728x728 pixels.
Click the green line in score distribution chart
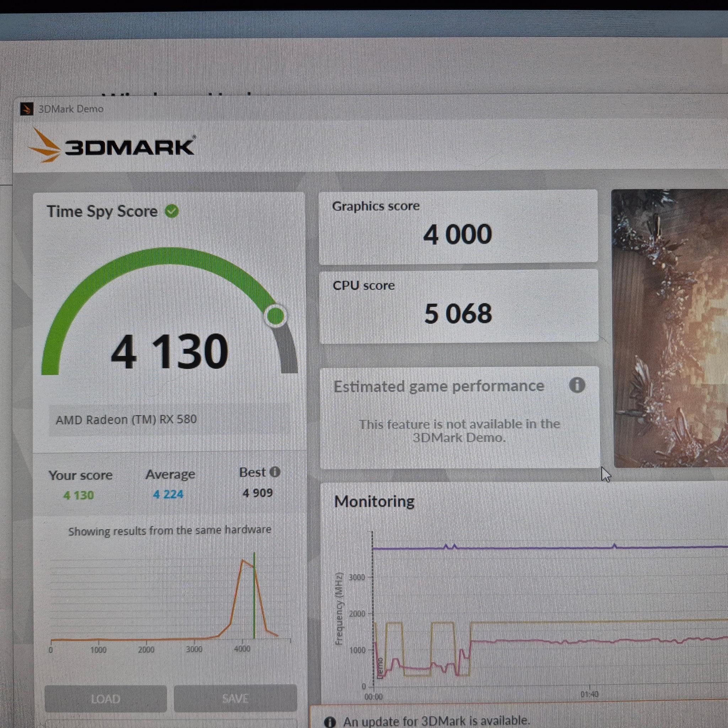pyautogui.click(x=255, y=595)
